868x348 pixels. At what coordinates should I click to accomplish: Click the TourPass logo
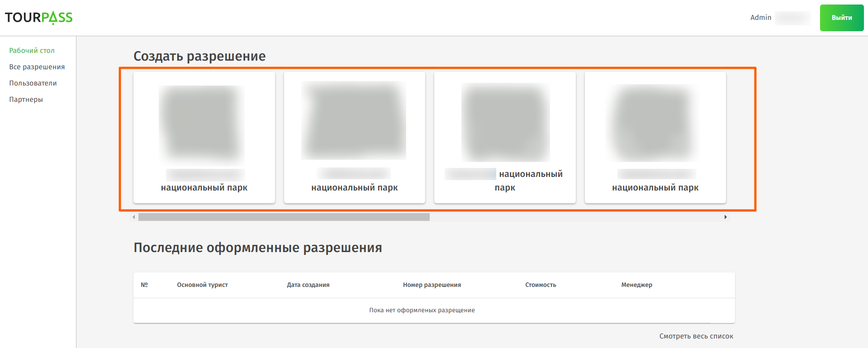click(x=38, y=18)
